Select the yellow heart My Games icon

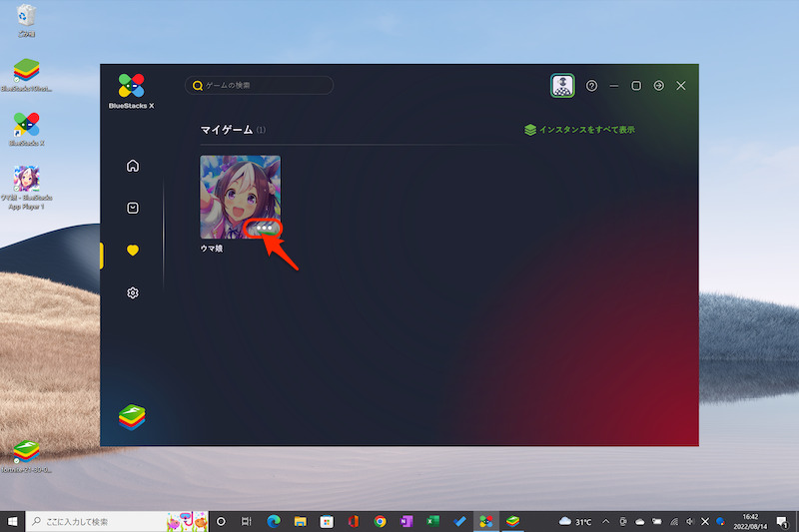pyautogui.click(x=133, y=251)
